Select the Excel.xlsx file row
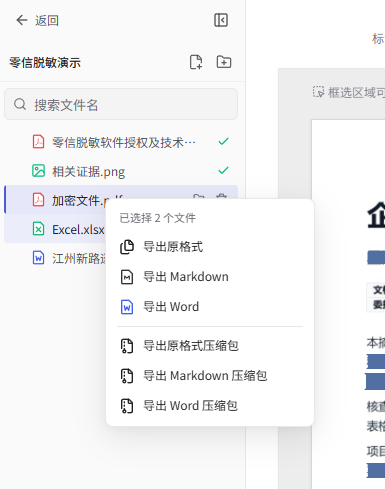Screen dimensions: 385x489 (55, 229)
